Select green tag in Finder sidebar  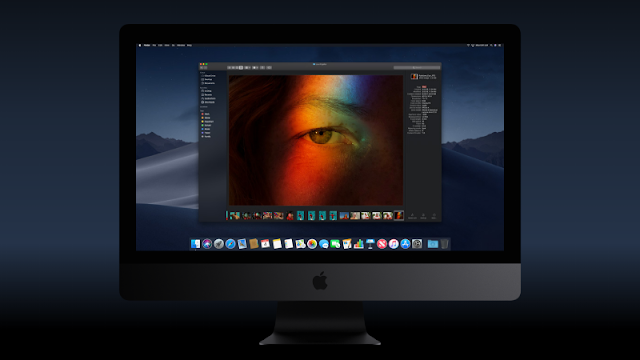coord(207,125)
